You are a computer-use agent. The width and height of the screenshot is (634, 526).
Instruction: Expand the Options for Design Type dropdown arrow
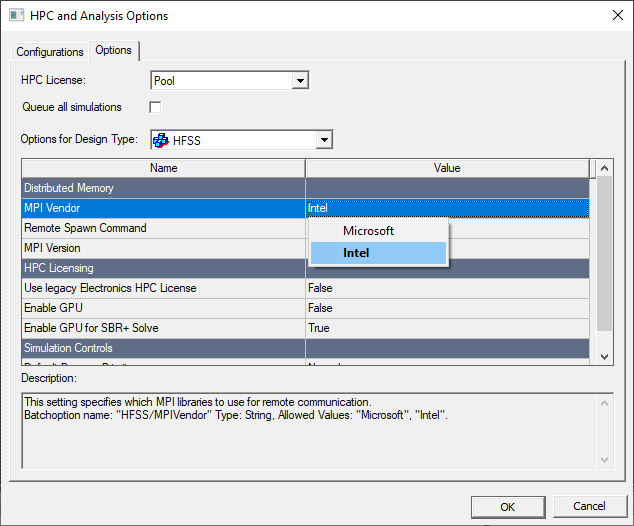324,140
